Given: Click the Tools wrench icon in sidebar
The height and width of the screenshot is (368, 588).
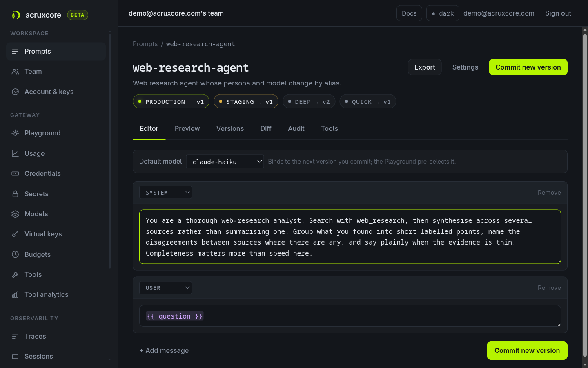Looking at the screenshot, I should coord(15,274).
